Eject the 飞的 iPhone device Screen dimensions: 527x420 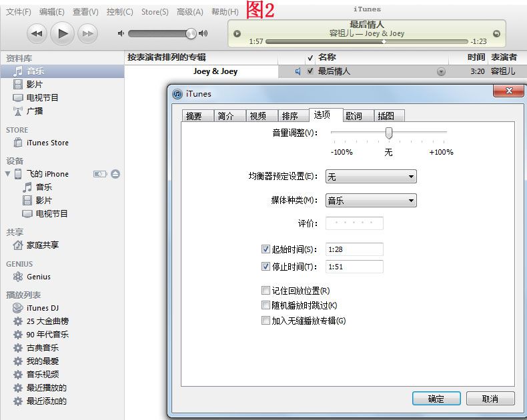(x=115, y=174)
